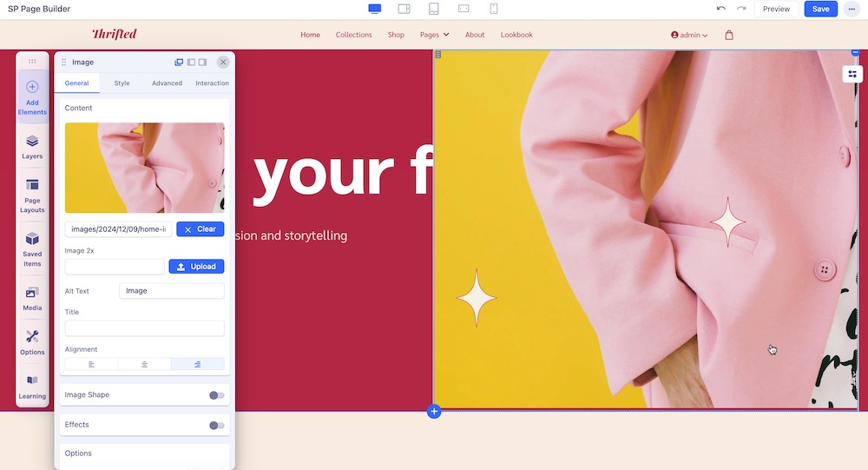
Task: Open the Media manager
Action: click(32, 298)
